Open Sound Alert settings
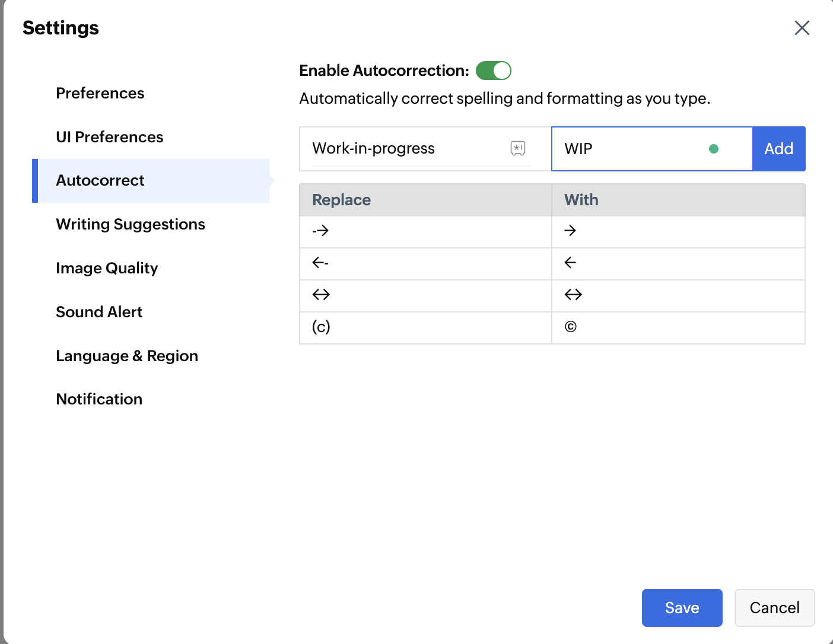The width and height of the screenshot is (833, 644). [x=99, y=312]
